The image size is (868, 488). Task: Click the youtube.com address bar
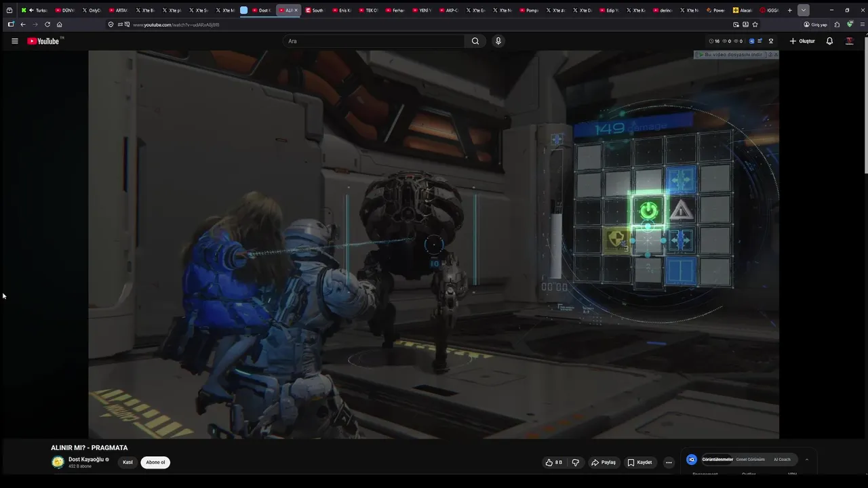coord(420,24)
